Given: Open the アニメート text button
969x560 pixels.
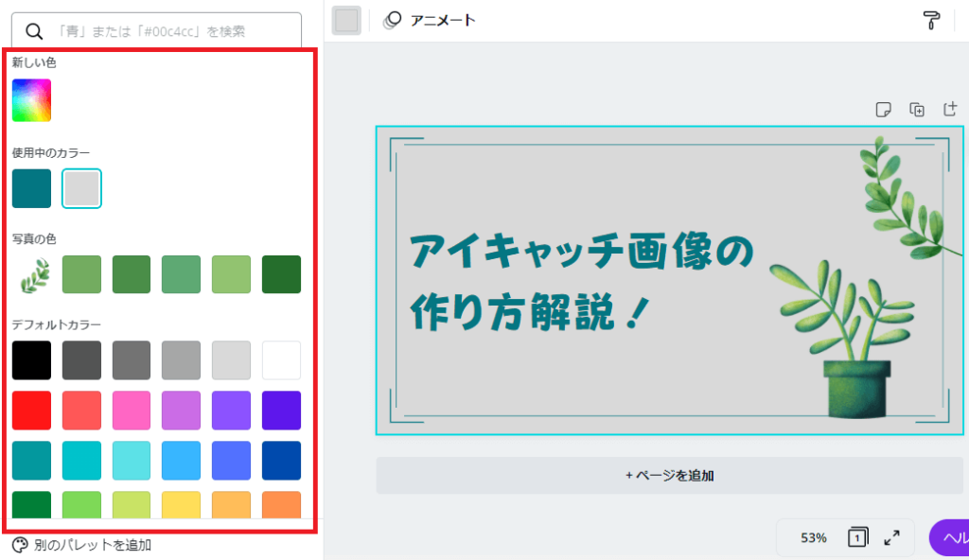Looking at the screenshot, I should (443, 21).
